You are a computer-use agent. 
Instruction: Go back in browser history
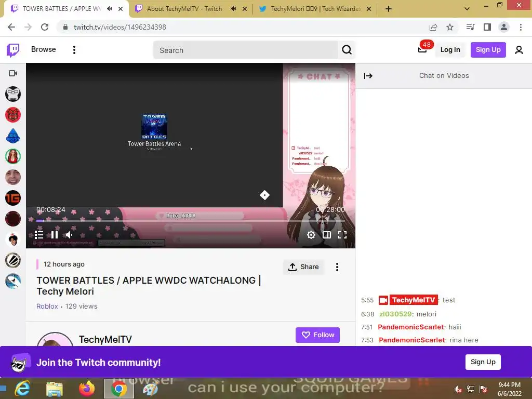[11, 27]
